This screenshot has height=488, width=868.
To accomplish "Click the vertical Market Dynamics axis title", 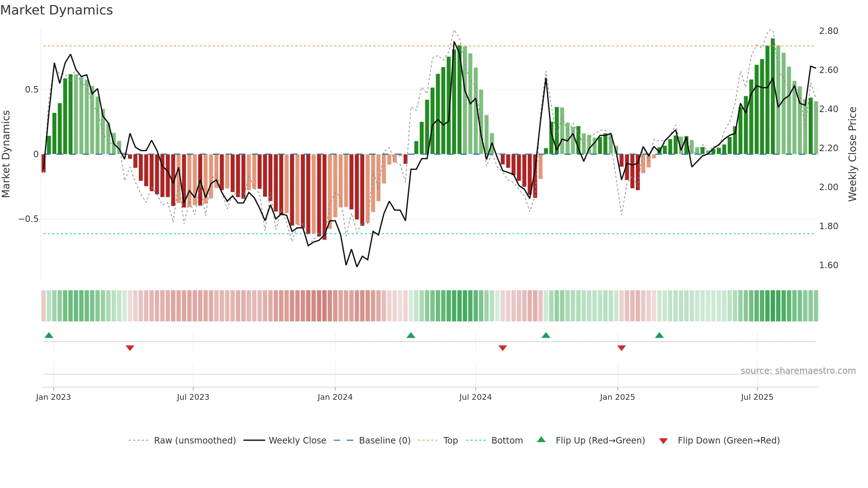I will point(6,154).
